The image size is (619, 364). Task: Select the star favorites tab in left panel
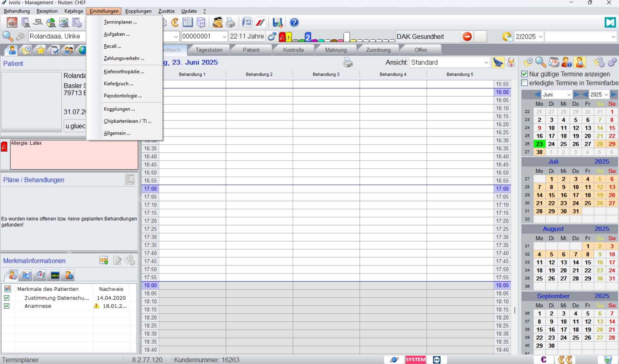tap(41, 50)
